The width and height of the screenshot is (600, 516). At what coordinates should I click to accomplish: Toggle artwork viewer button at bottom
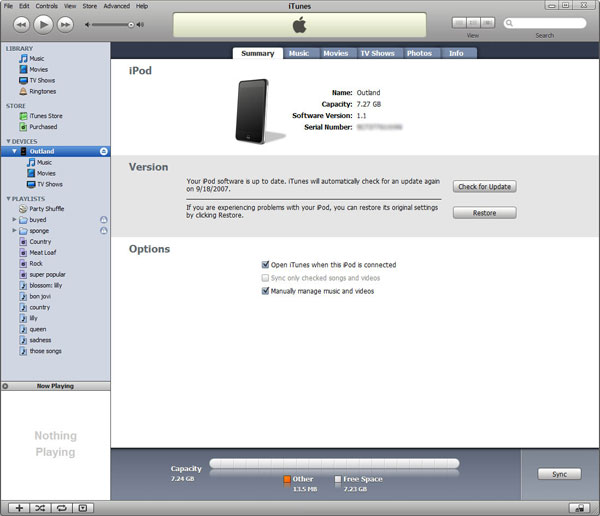83,508
